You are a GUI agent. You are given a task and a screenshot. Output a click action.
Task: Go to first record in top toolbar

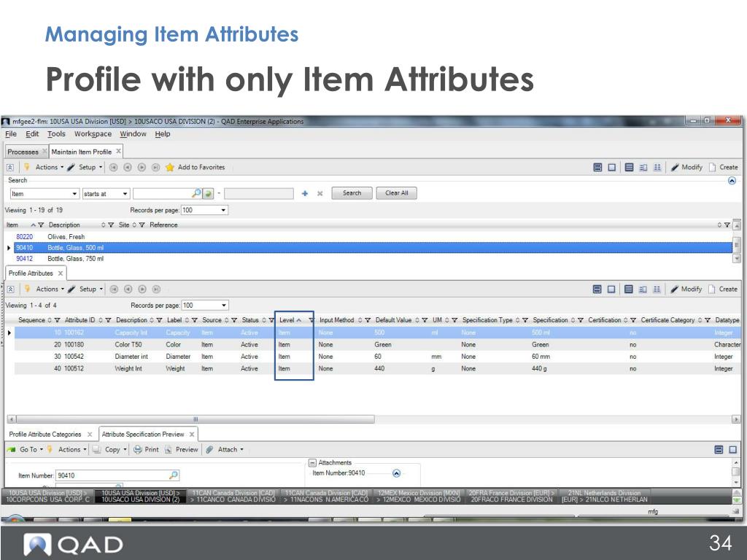point(113,167)
